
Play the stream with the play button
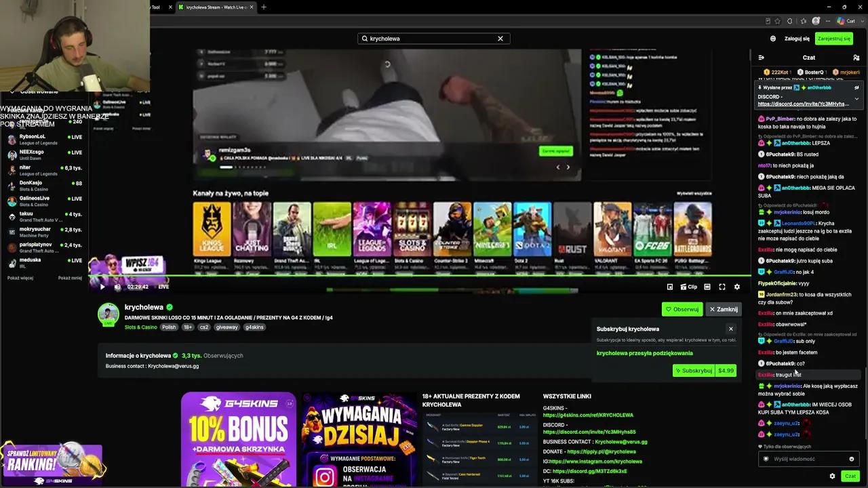tap(102, 287)
